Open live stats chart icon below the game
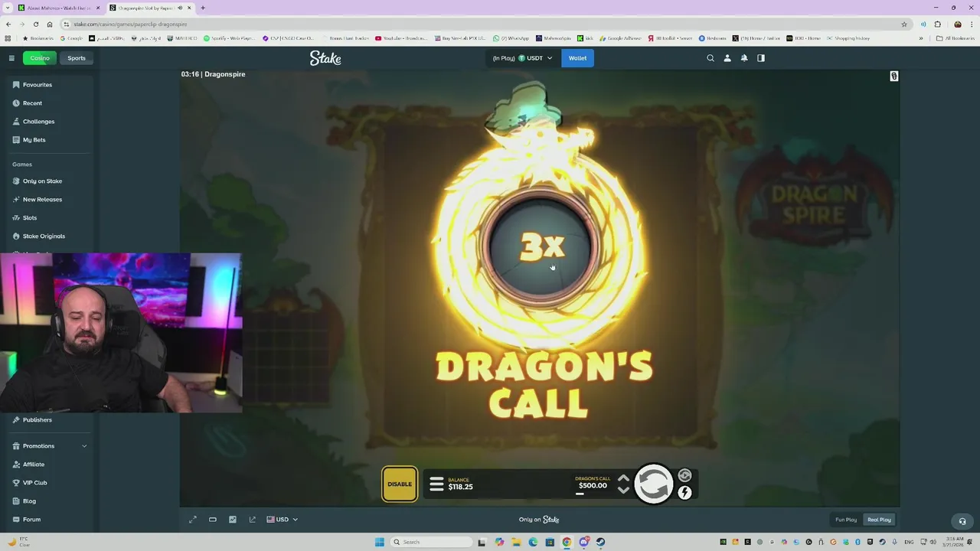Viewport: 980px width, 551px height. [233, 520]
